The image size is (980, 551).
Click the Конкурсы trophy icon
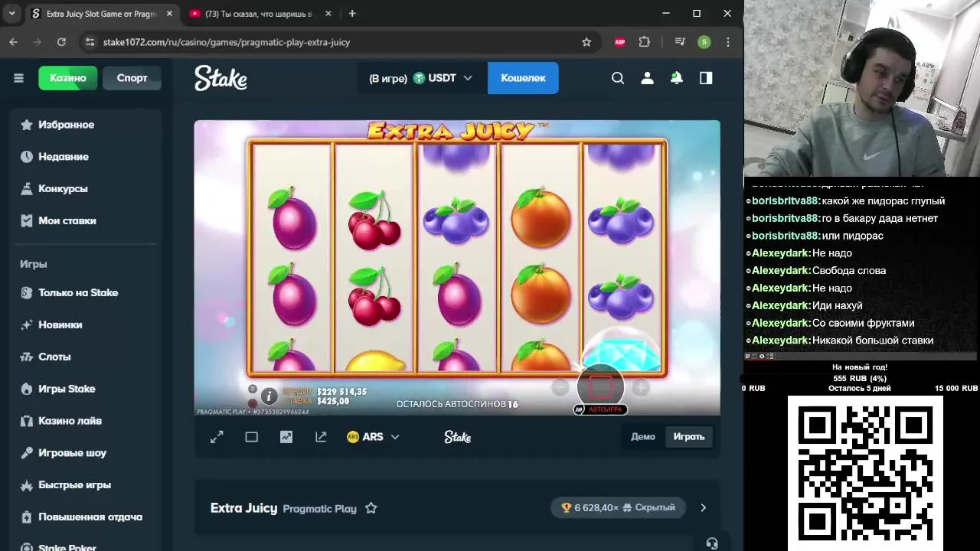coord(27,188)
